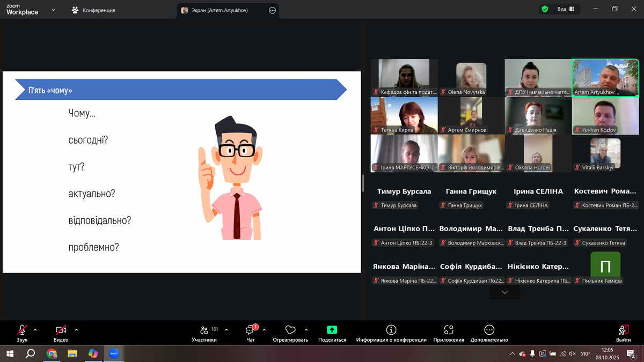
Task: Open the More options menu
Action: [x=489, y=330]
